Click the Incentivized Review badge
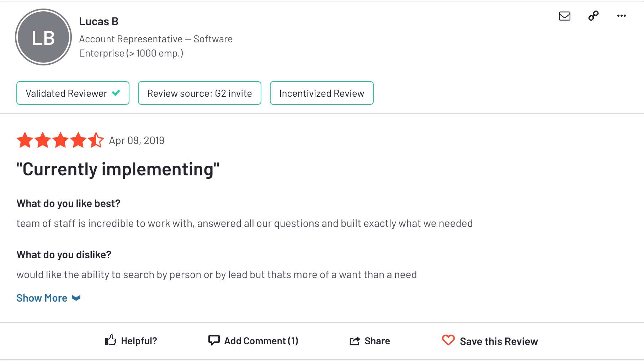The image size is (644, 361). pyautogui.click(x=321, y=93)
